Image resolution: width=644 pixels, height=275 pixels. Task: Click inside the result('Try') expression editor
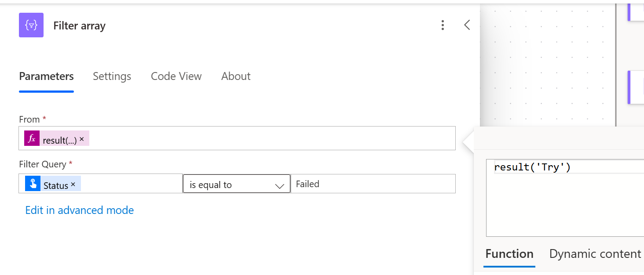point(563,198)
